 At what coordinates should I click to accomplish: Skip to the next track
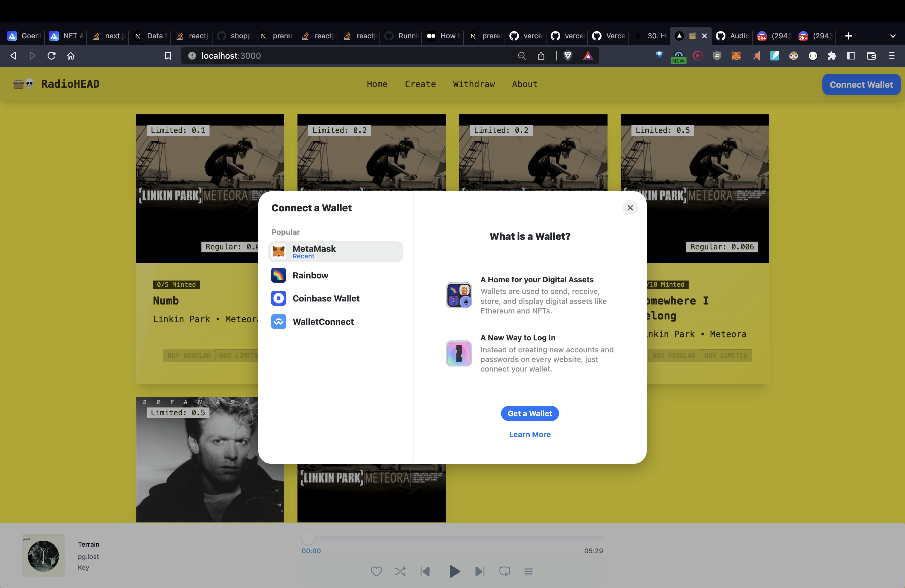[x=479, y=571]
